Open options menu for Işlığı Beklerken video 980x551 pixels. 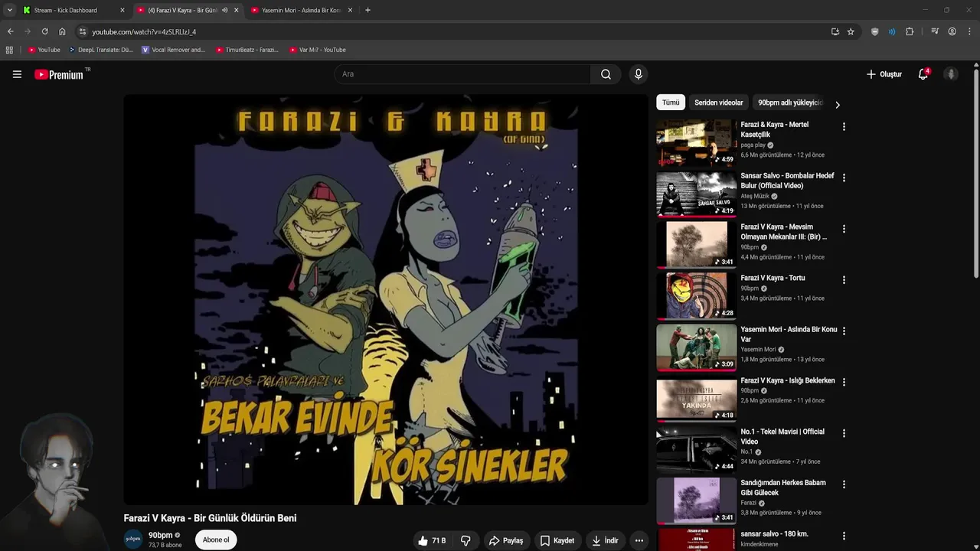coord(844,382)
